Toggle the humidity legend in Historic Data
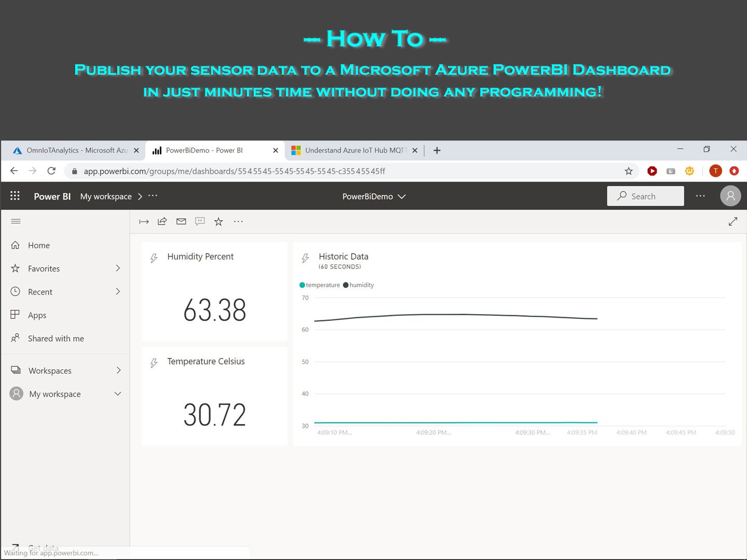This screenshot has height=560, width=747. click(x=358, y=285)
